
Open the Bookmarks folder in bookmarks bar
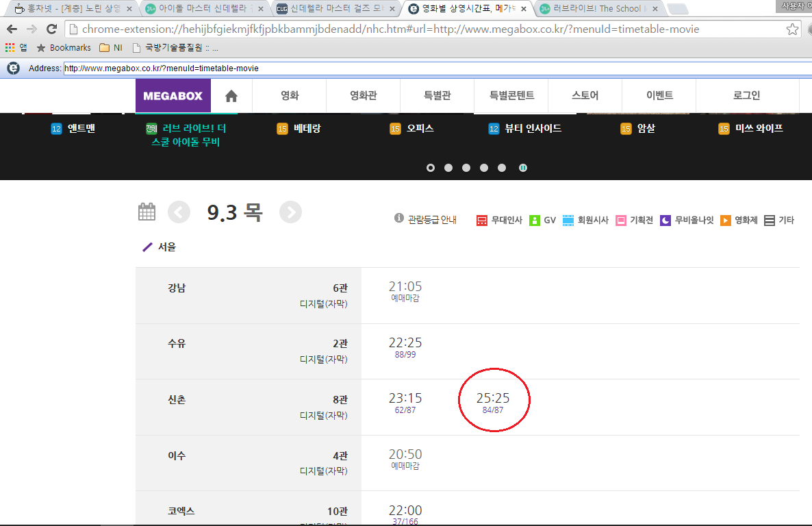click(x=64, y=48)
